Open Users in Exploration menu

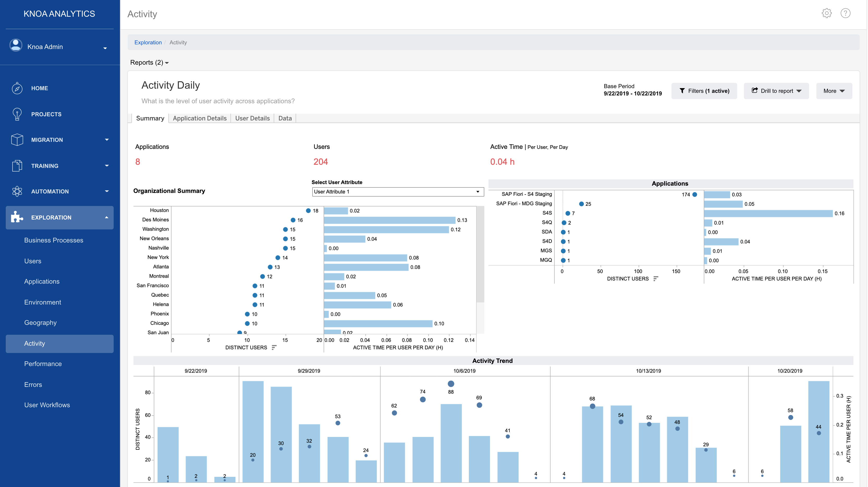(x=33, y=261)
